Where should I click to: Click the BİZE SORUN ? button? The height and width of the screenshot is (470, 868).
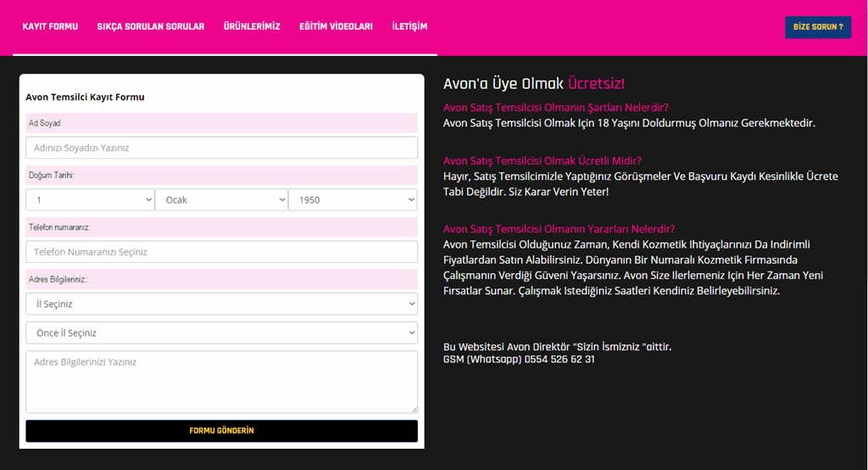[x=818, y=27]
